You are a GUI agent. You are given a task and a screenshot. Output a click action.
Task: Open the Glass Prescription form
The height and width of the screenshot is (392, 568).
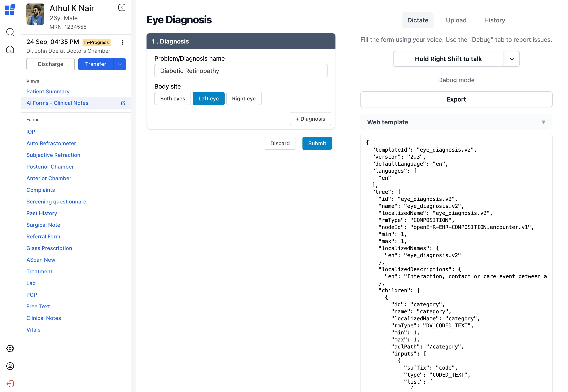pyautogui.click(x=49, y=248)
